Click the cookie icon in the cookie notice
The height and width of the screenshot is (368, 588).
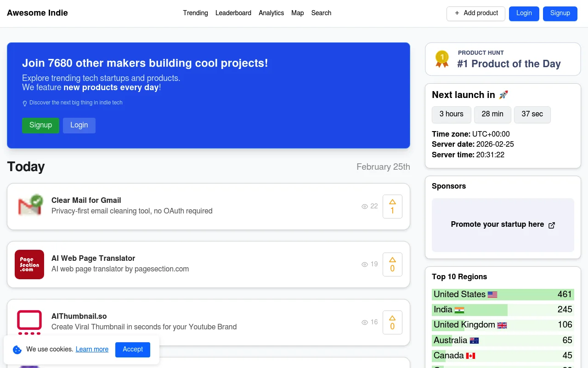[17, 350]
